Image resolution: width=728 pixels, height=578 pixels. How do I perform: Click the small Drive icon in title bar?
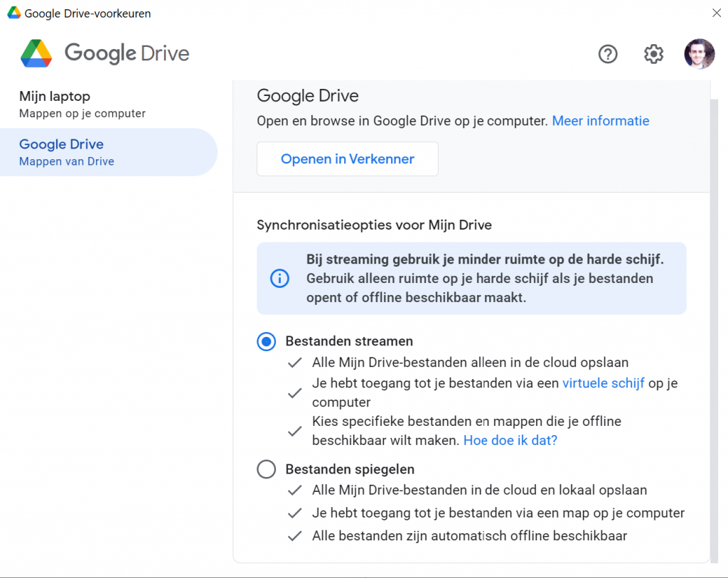14,13
